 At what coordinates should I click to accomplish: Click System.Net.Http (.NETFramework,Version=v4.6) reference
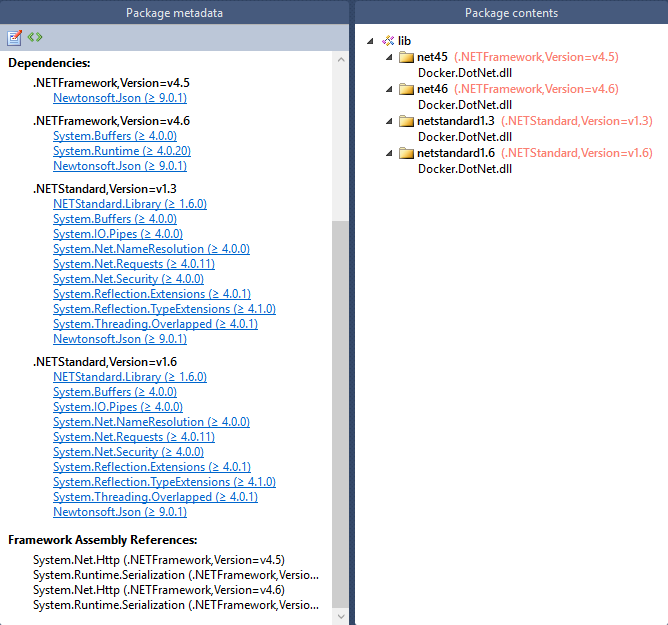point(159,590)
